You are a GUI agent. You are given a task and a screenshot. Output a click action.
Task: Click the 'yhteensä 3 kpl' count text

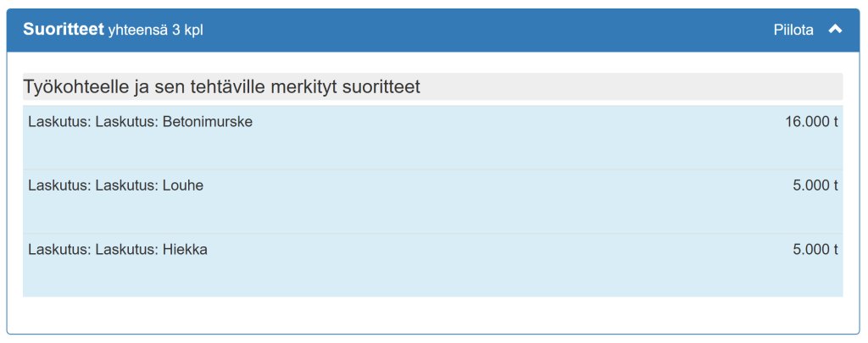point(155,30)
